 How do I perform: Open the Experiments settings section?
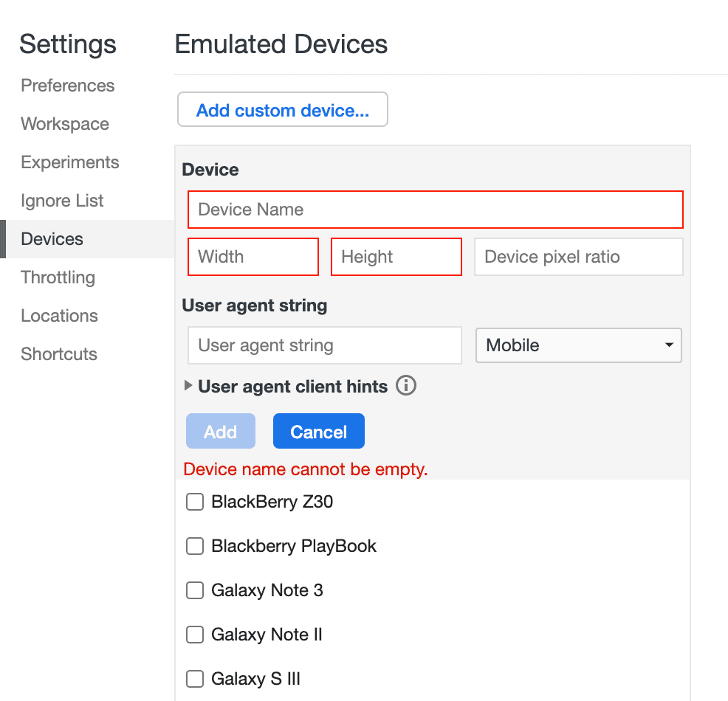[x=69, y=162]
